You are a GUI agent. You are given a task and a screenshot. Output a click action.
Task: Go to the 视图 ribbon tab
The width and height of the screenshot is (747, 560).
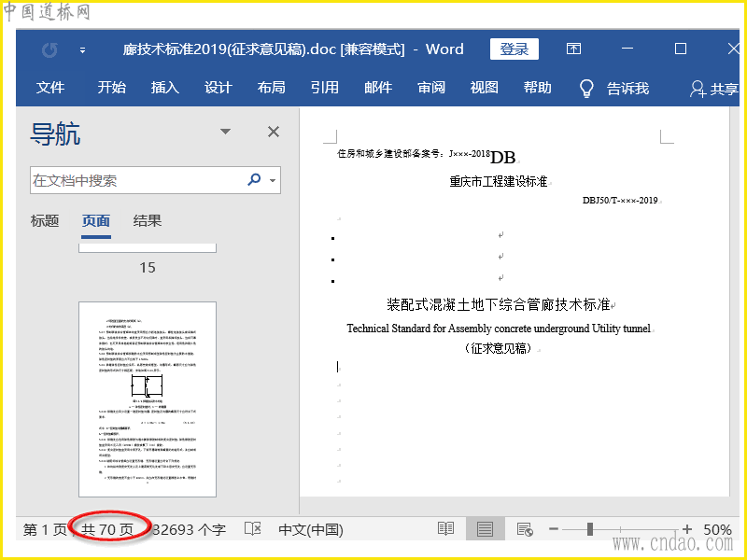tap(485, 88)
